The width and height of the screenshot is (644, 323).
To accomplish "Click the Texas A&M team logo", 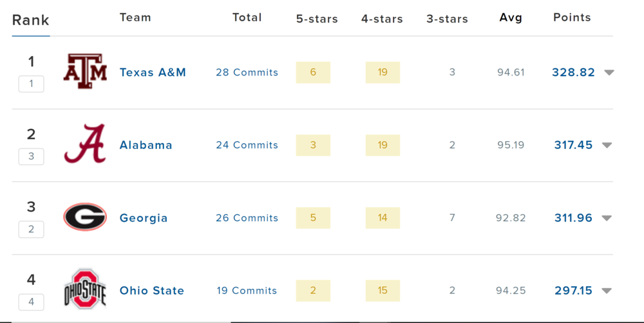I will [x=85, y=72].
